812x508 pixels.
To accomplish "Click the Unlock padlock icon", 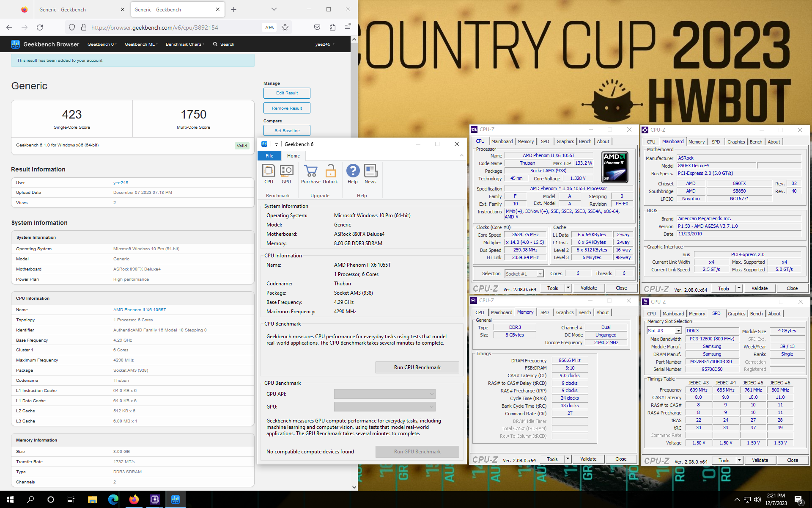I will (330, 174).
